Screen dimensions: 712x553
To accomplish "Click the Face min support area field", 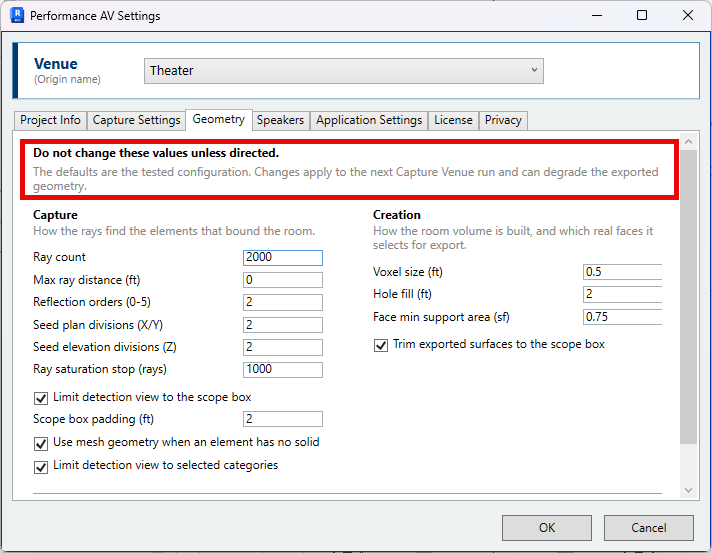I will coord(622,317).
